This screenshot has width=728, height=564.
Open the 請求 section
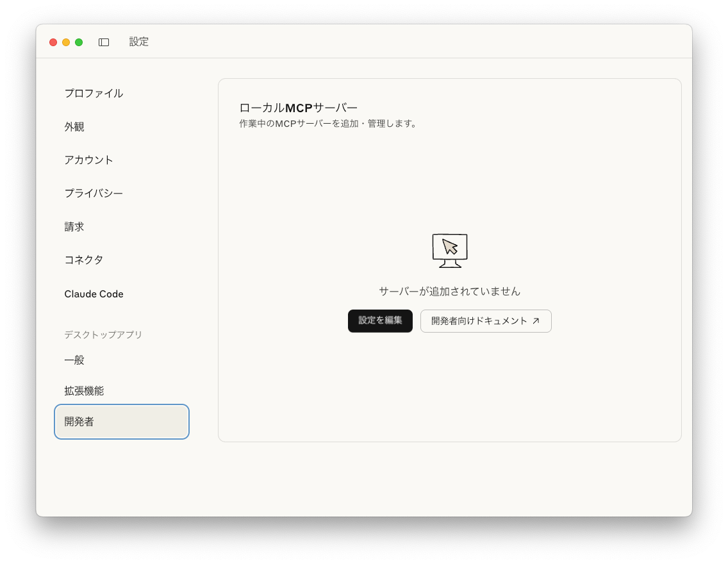tap(122, 226)
